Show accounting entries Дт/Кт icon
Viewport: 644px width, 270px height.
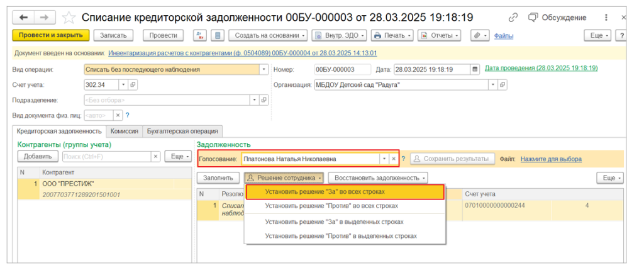tap(199, 35)
